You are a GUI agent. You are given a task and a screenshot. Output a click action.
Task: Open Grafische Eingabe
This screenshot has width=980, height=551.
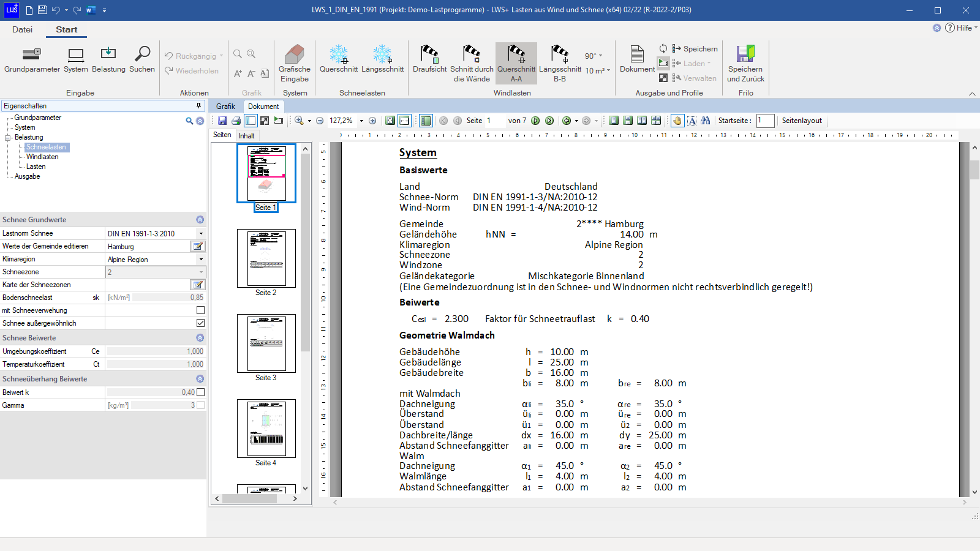(x=295, y=64)
